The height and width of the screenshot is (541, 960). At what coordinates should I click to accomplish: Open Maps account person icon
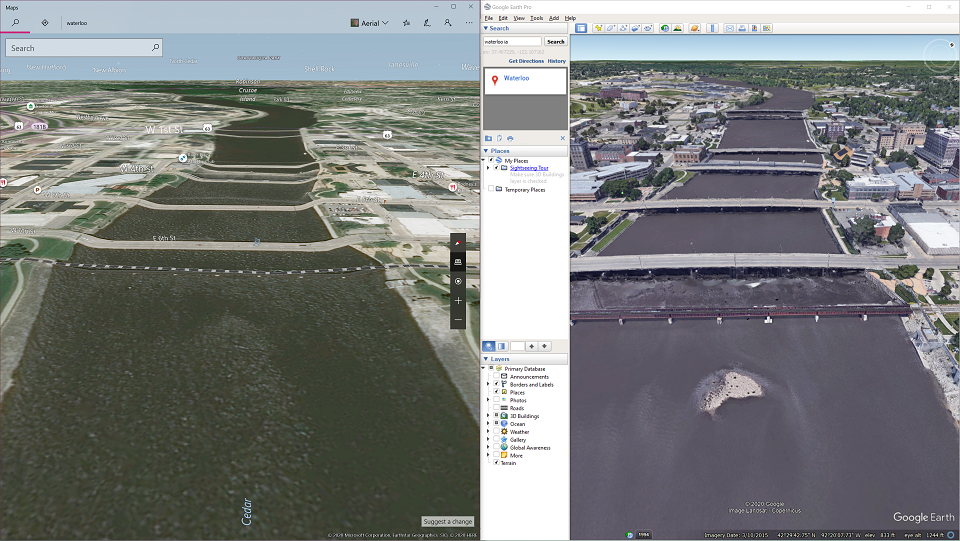448,23
